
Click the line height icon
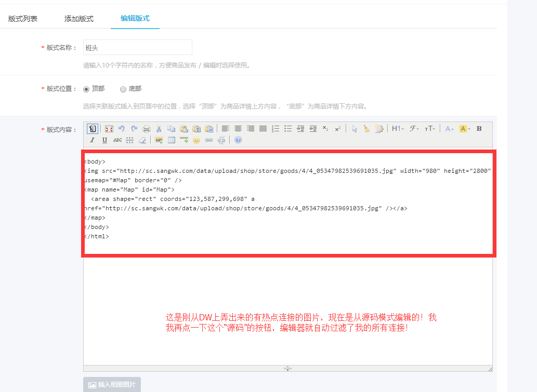pyautogui.click(x=130, y=140)
